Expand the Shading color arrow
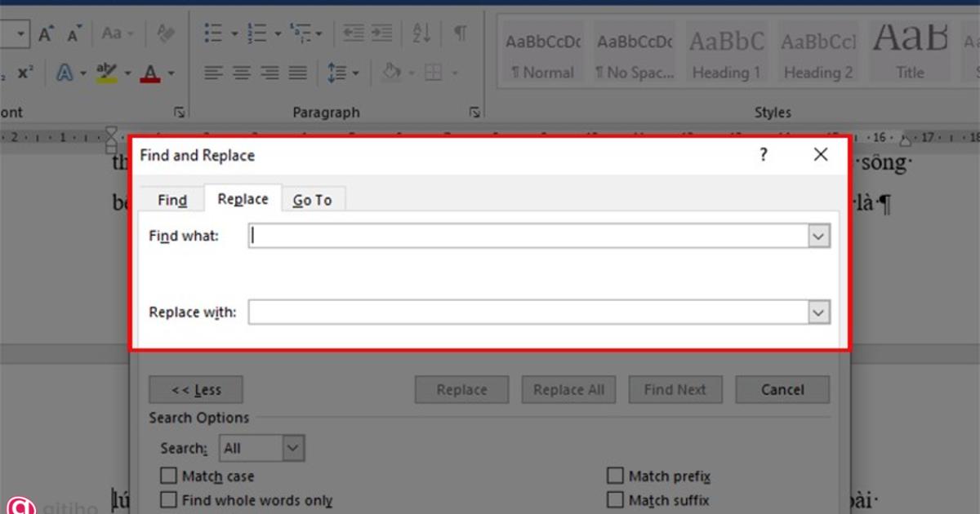 (412, 74)
